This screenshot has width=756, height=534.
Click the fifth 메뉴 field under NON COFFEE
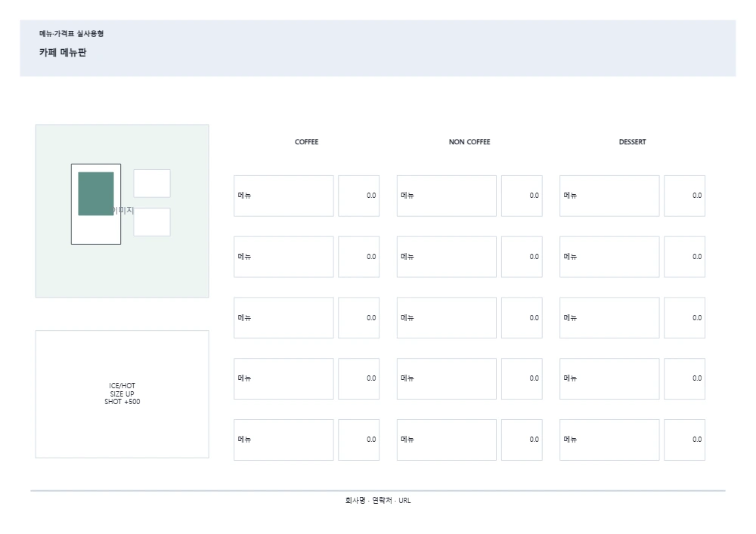click(447, 440)
